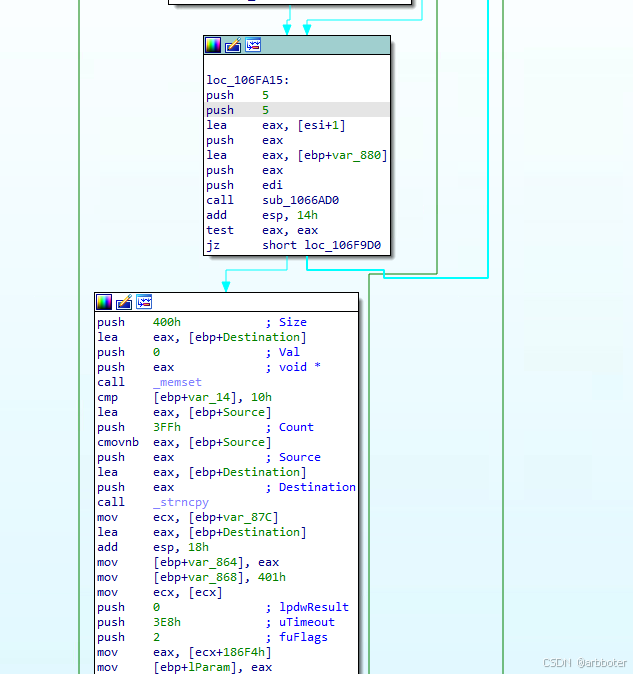Click 'push edi' instruction

(244, 185)
